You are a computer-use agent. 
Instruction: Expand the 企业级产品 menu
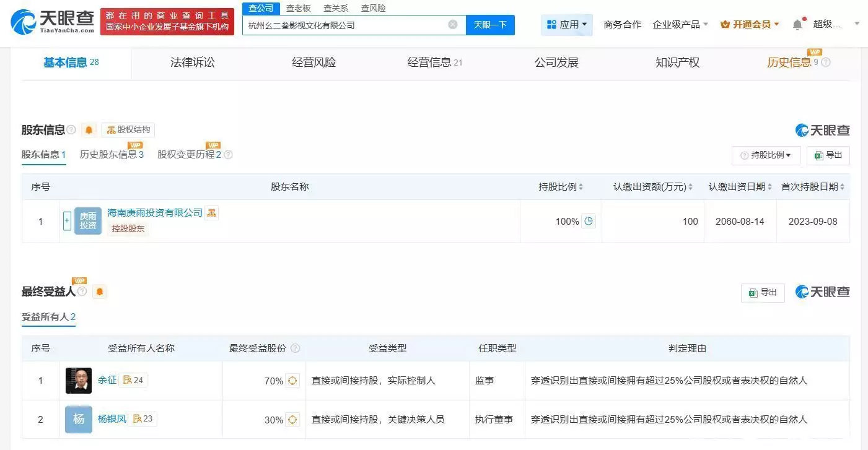click(680, 25)
